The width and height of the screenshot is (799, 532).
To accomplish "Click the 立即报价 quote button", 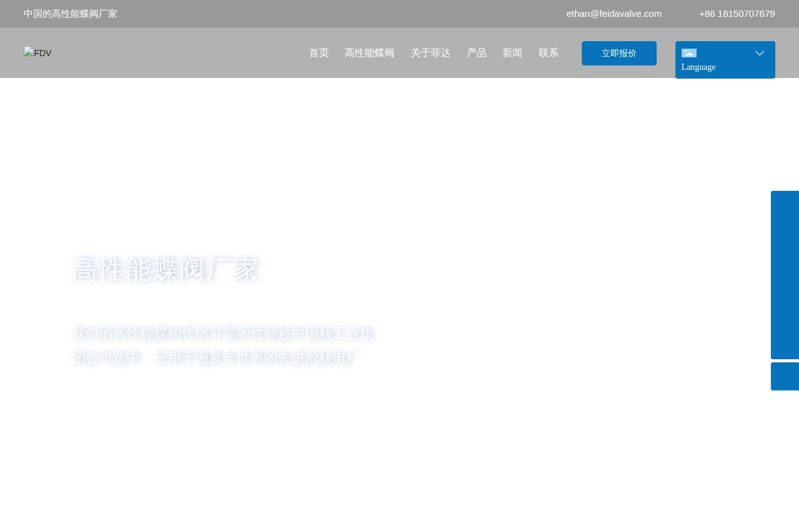I will pyautogui.click(x=619, y=53).
